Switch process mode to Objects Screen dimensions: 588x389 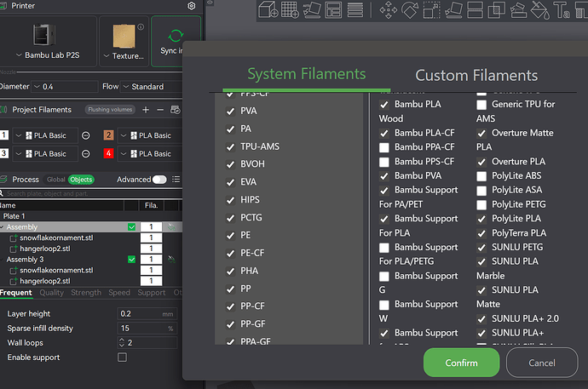81,180
